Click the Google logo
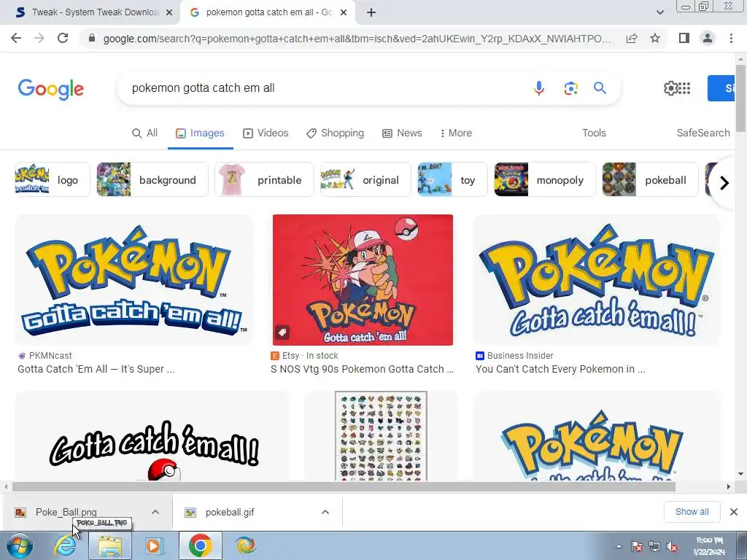 [51, 89]
